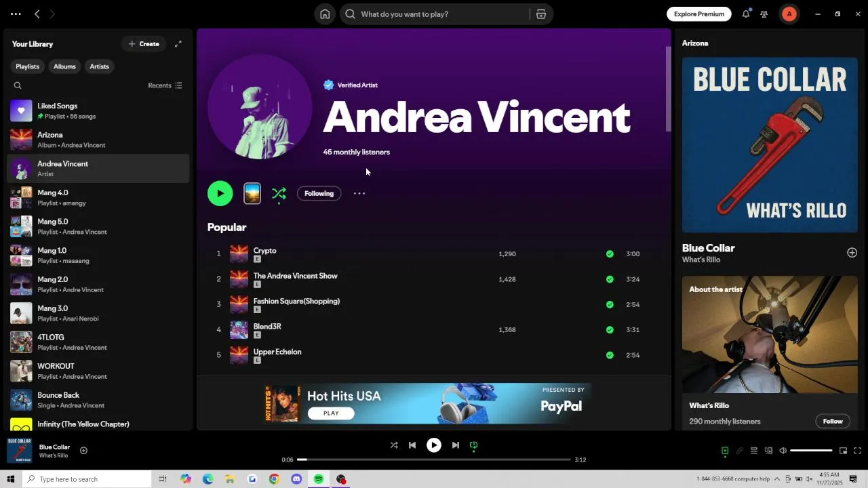Click the lyrics microphone icon

(x=739, y=451)
